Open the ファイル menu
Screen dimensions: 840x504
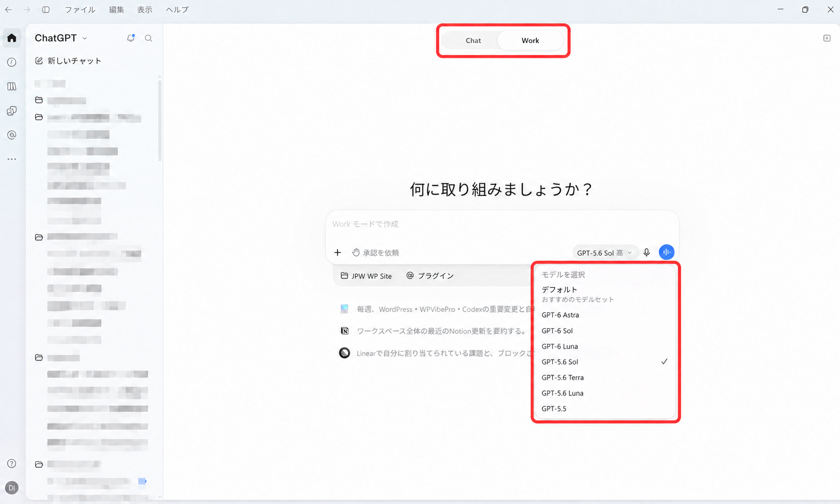[80, 9]
